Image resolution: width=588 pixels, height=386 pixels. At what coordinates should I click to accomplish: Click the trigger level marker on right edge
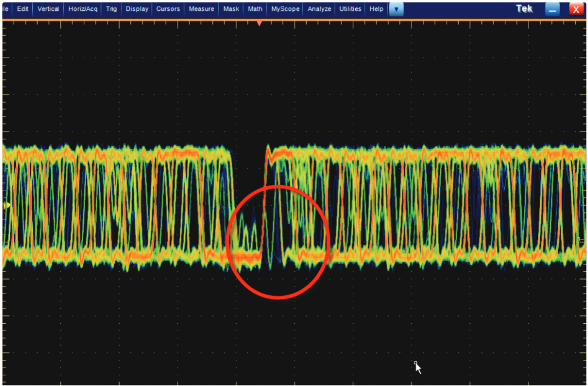(581, 240)
